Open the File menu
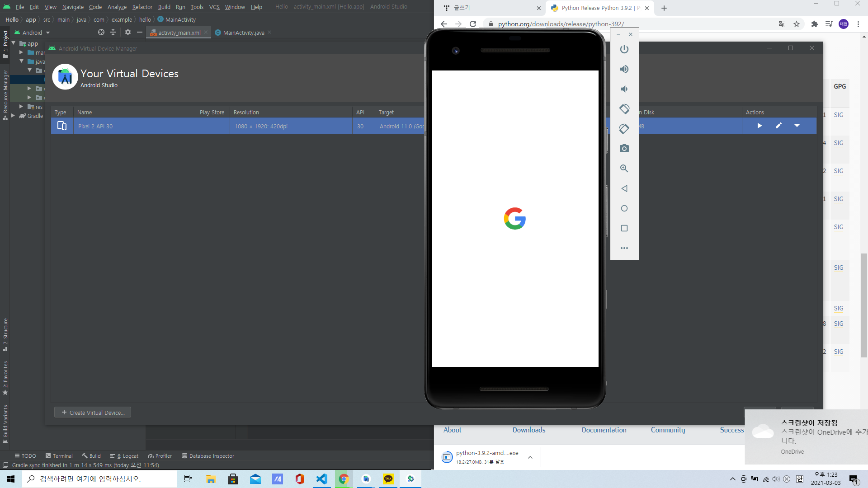This screenshot has width=868, height=488. pos(20,7)
